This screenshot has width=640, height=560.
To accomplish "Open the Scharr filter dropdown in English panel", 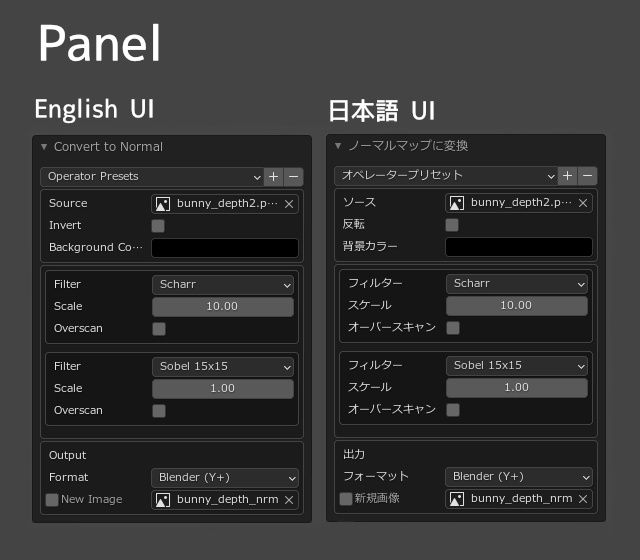I will [223, 285].
